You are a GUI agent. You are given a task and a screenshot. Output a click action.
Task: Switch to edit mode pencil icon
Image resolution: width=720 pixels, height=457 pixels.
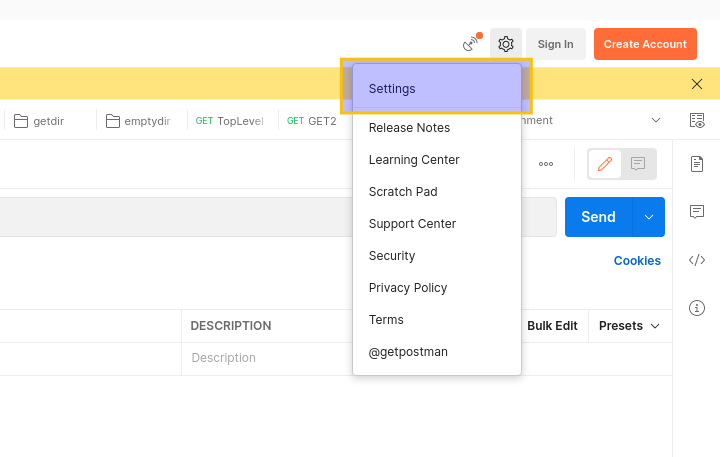pyautogui.click(x=605, y=164)
